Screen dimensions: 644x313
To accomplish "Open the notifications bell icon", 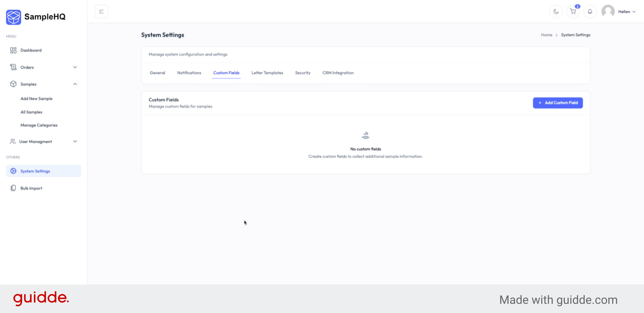I will coord(590,11).
